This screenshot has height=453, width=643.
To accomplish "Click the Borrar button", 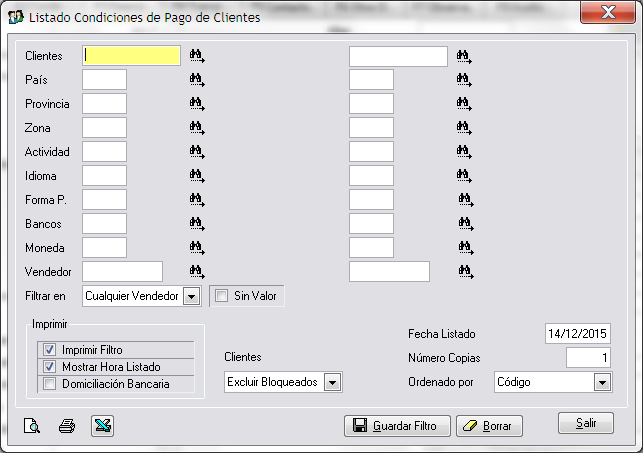I will click(489, 426).
